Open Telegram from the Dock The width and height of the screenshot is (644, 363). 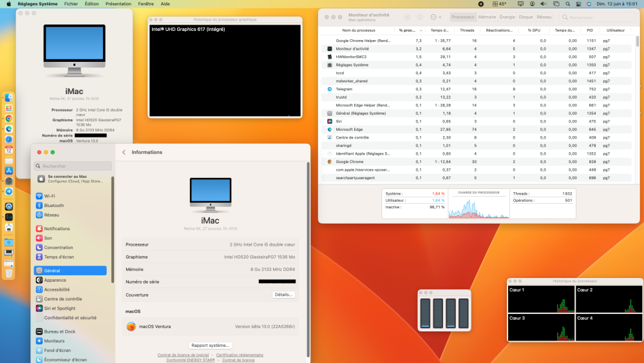pyautogui.click(x=8, y=191)
